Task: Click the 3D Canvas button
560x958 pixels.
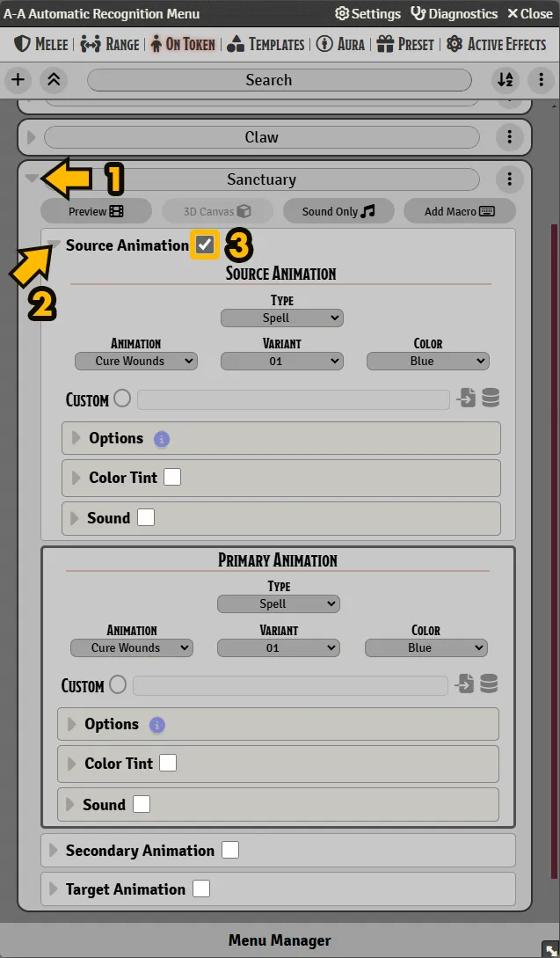Action: 217,211
